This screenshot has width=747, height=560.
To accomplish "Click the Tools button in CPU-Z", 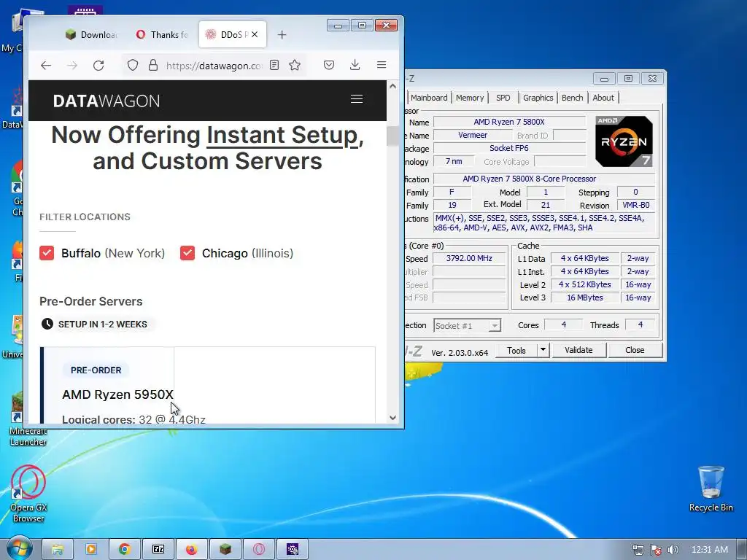I will coord(516,351).
